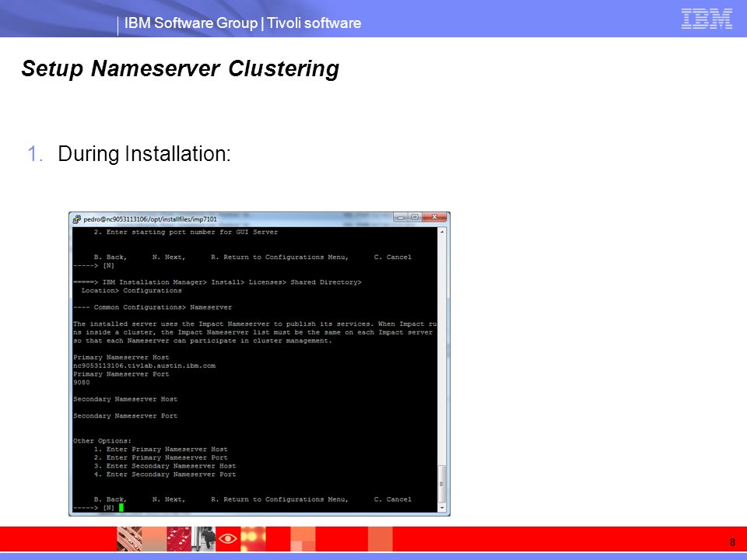Click 'Other Options:' heading in terminal

(102, 441)
